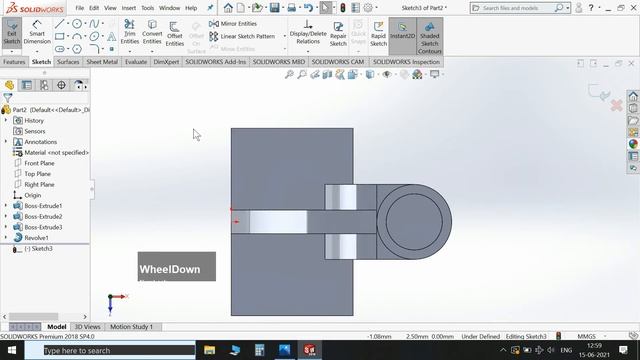Select the Smart Dimension tool
This screenshot has width=640, height=360.
click(37, 33)
